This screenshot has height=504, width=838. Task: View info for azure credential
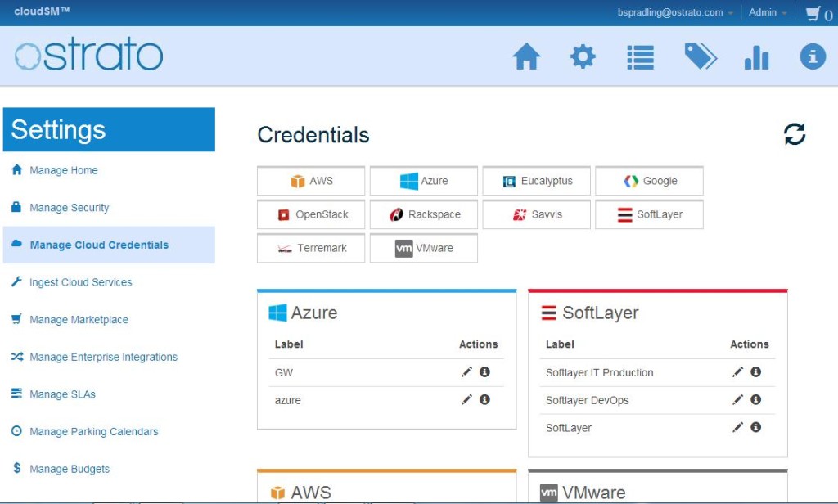(x=484, y=399)
